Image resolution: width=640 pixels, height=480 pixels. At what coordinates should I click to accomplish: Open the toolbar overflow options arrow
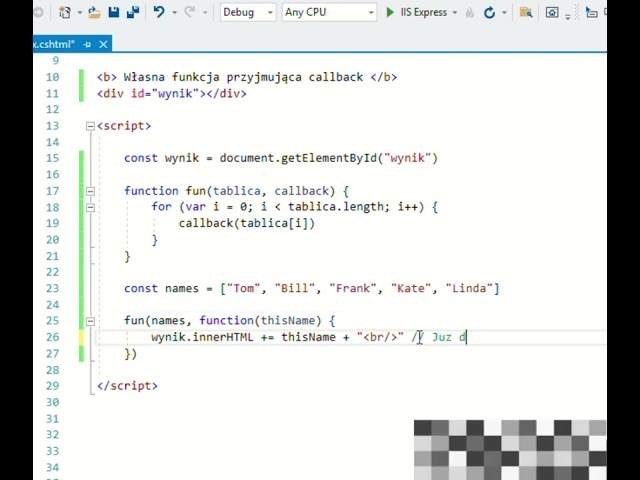coord(568,16)
